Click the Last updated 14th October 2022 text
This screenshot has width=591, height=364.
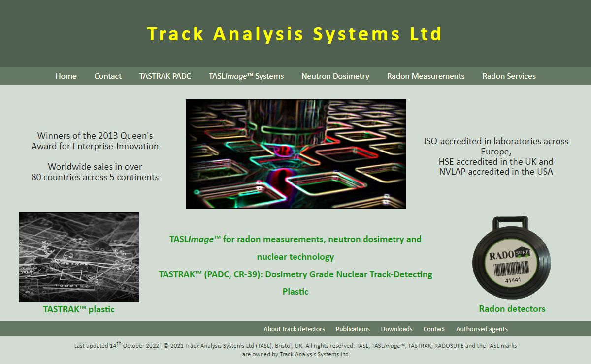coord(117,345)
